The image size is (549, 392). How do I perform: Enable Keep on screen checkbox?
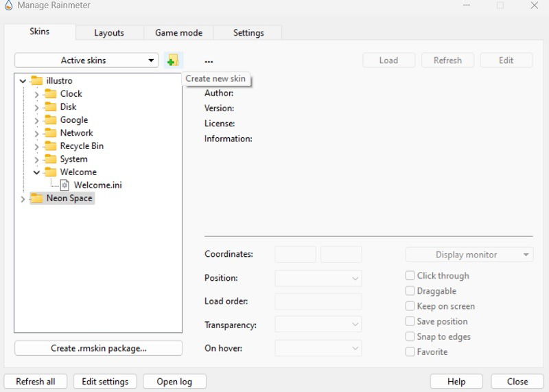point(410,305)
